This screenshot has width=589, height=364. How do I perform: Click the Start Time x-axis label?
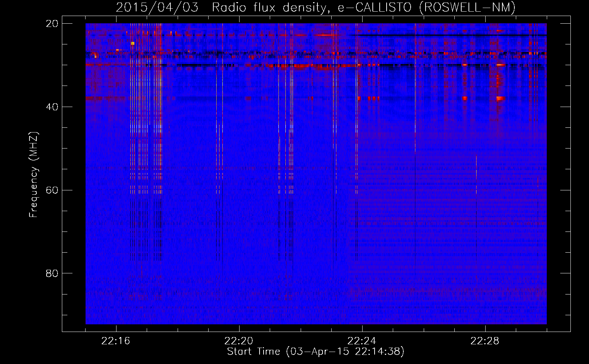[x=316, y=352]
